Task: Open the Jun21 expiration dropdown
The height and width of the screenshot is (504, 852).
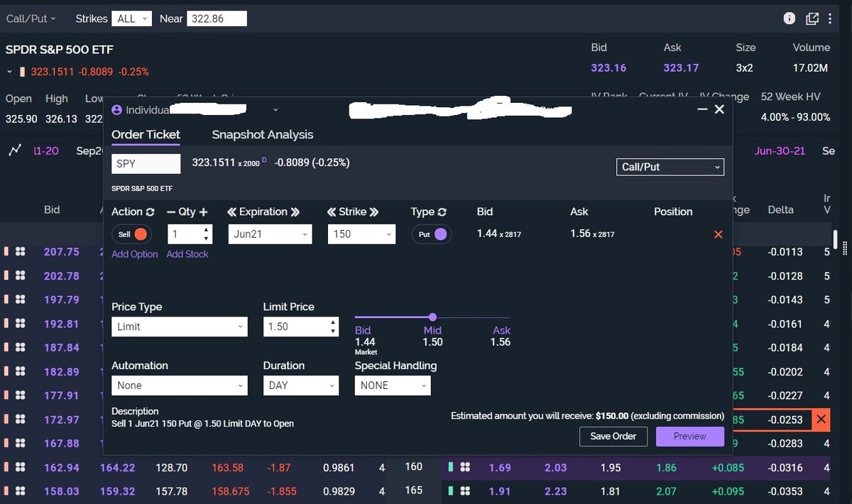Action: pos(270,234)
